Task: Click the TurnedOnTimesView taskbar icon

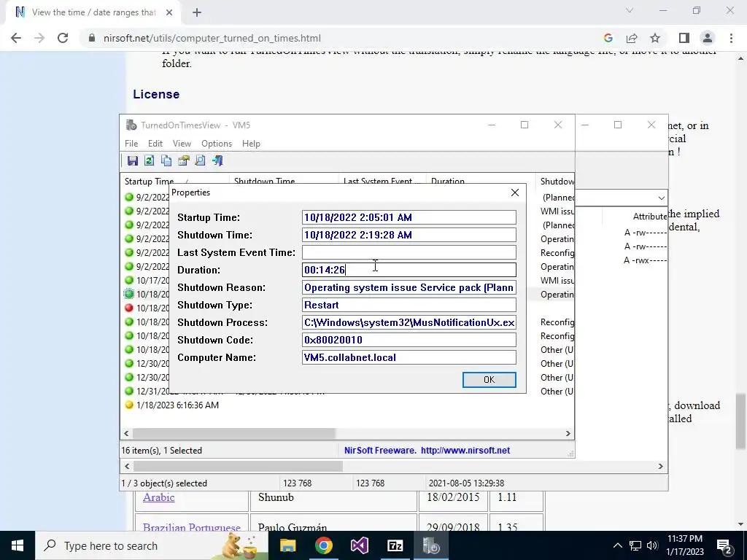Action: coord(430,545)
